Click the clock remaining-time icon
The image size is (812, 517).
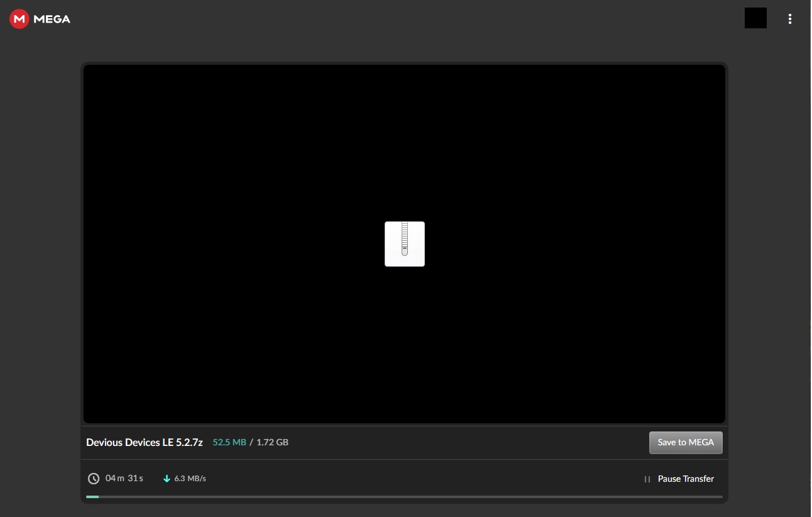tap(94, 479)
